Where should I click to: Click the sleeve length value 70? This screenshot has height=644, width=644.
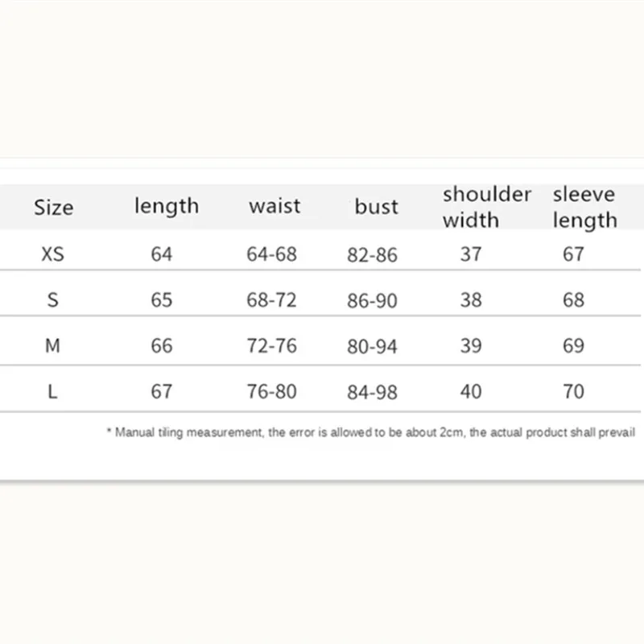click(x=573, y=392)
